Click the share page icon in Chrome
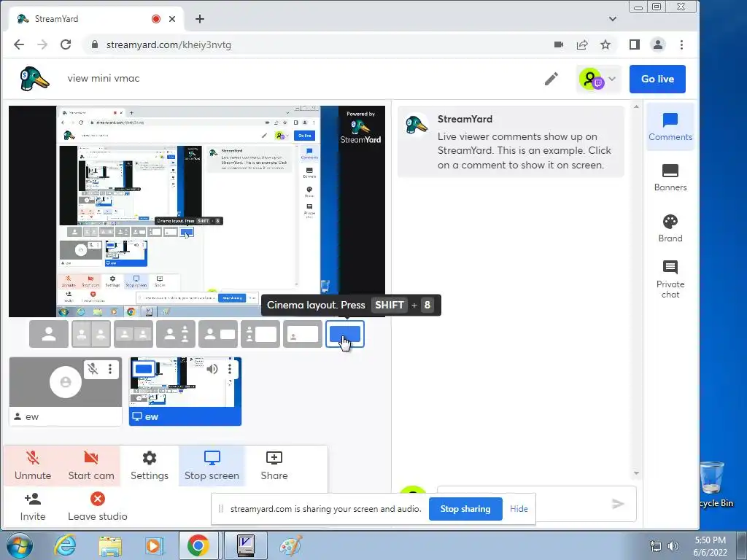This screenshot has width=747, height=560. point(582,44)
